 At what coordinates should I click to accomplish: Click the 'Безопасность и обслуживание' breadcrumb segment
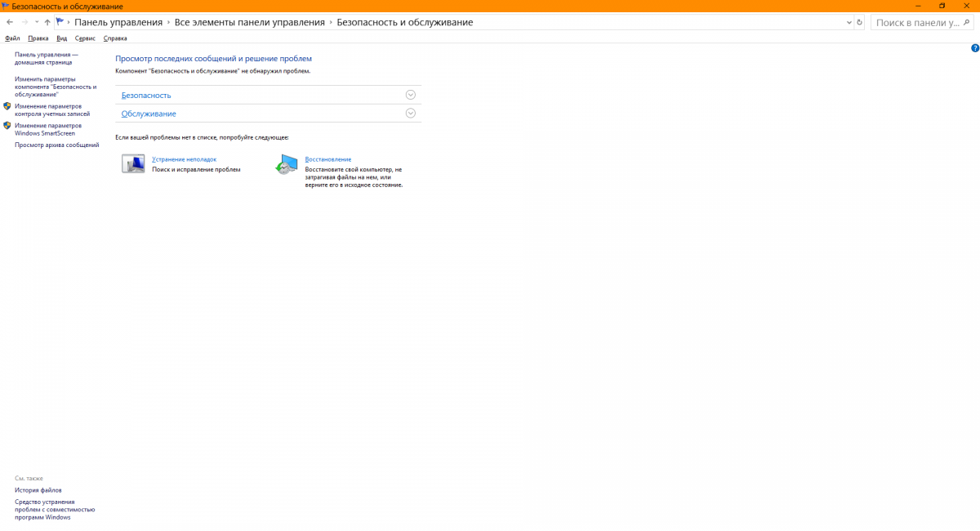click(x=405, y=22)
